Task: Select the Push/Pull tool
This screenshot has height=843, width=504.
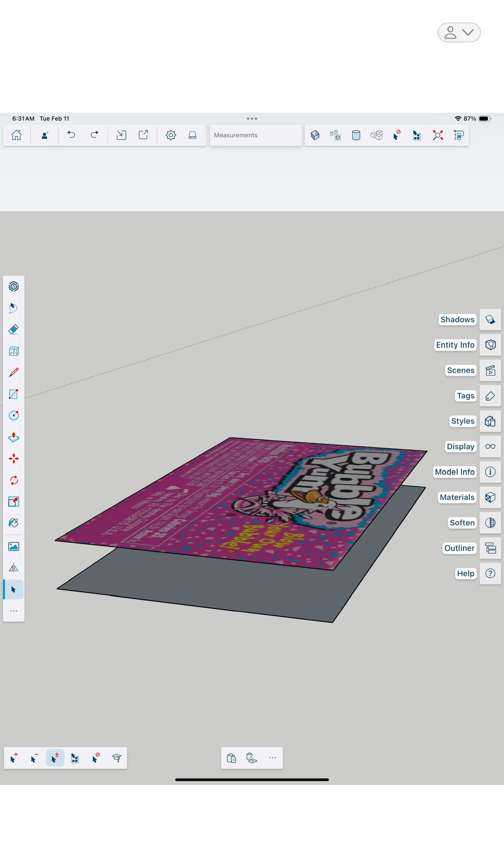Action: click(x=14, y=437)
